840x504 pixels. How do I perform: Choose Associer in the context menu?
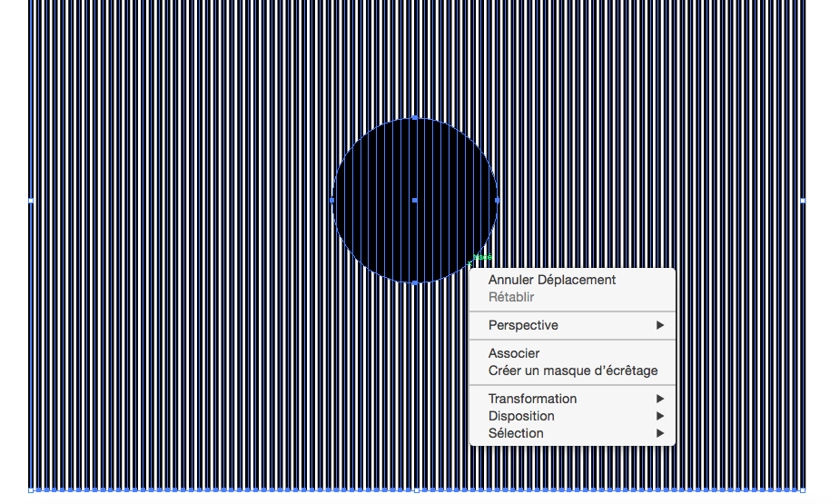[x=514, y=353]
